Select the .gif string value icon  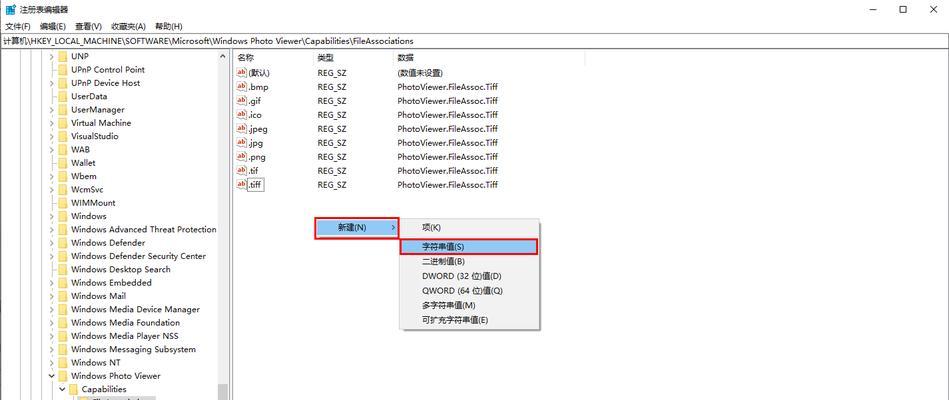point(242,100)
